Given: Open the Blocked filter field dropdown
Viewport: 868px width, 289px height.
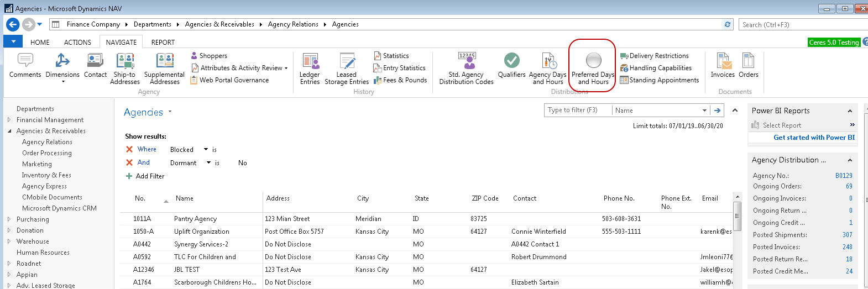Looking at the screenshot, I should pyautogui.click(x=206, y=149).
